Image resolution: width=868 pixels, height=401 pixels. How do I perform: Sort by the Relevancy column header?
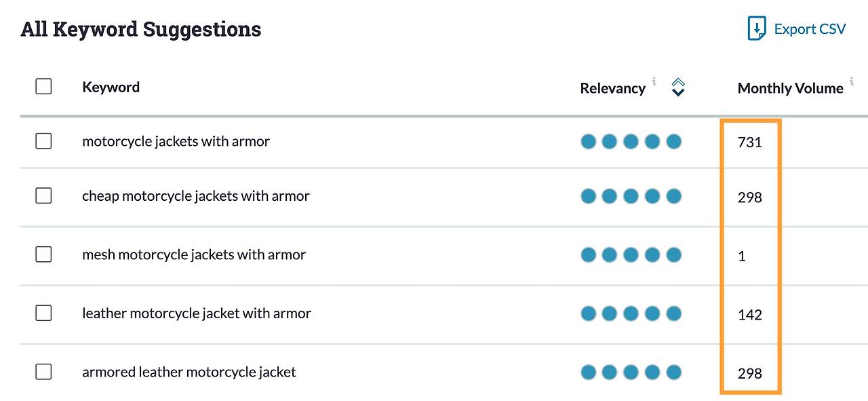pyautogui.click(x=613, y=88)
